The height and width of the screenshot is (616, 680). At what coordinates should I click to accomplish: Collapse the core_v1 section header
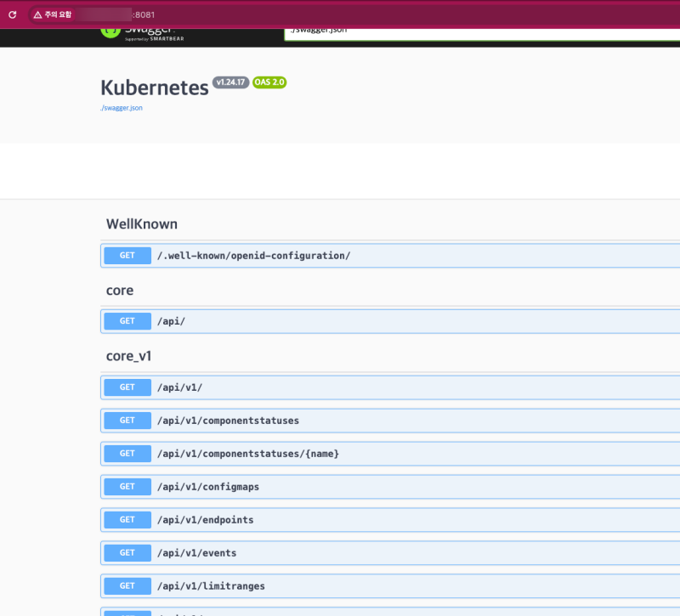(128, 356)
